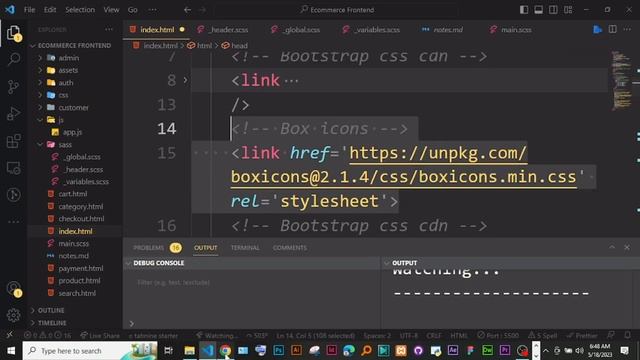Open overflow menu ellipsis in menu bar
Image resolution: width=640 pixels, height=360 pixels.
coord(152,10)
